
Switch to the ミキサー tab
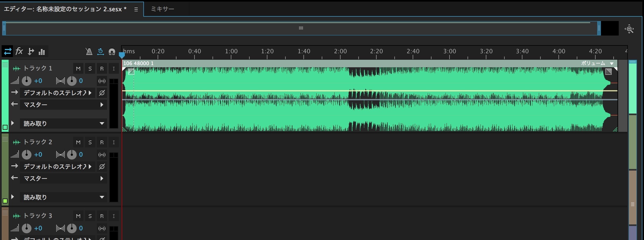pyautogui.click(x=162, y=9)
